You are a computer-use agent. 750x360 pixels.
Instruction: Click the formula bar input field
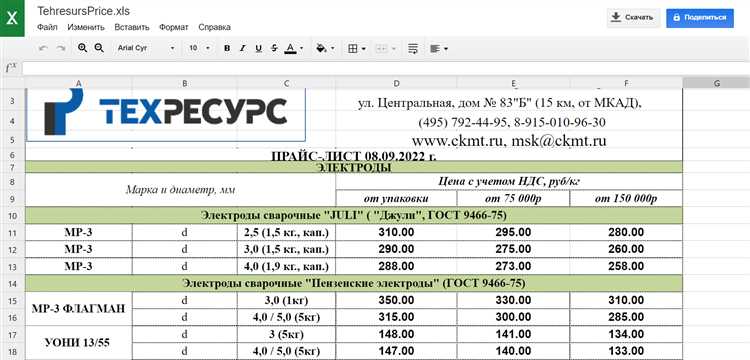click(x=386, y=68)
